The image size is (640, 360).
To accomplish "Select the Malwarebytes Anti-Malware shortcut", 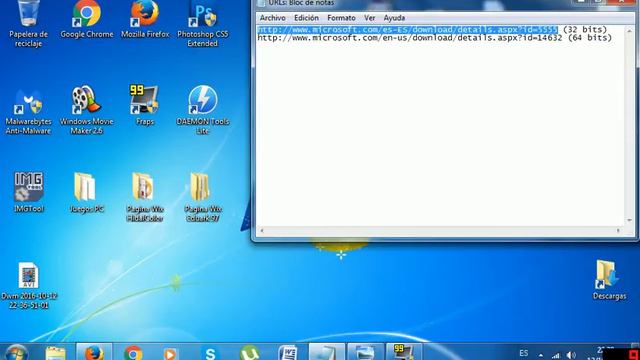I will (x=28, y=111).
